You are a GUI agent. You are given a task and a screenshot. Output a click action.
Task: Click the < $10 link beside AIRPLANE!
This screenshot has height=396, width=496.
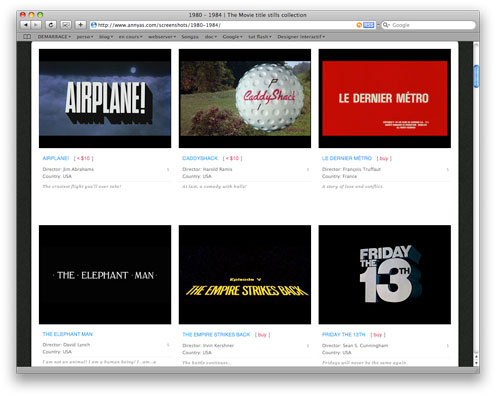pyautogui.click(x=83, y=158)
